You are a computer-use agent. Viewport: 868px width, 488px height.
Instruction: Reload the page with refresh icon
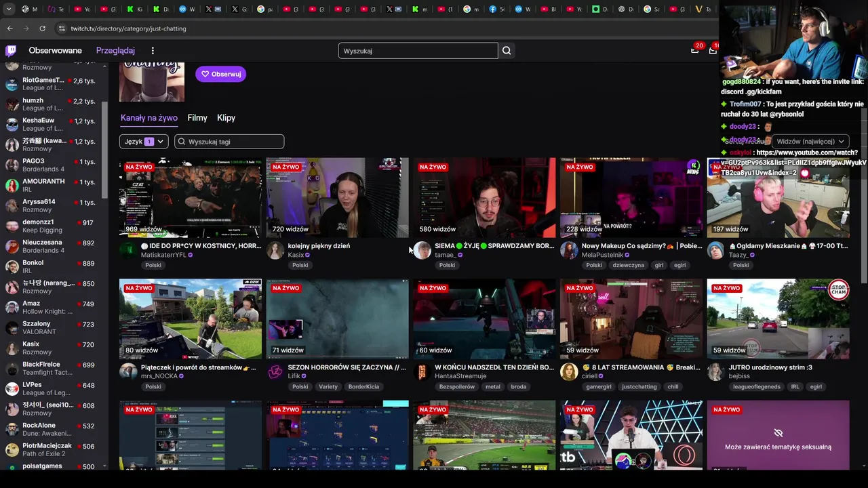click(x=43, y=28)
